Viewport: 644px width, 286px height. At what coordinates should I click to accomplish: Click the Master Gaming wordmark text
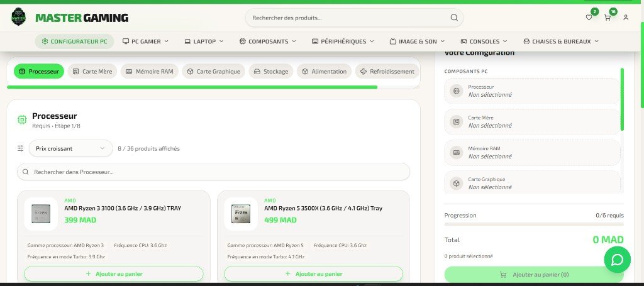pyautogui.click(x=82, y=18)
